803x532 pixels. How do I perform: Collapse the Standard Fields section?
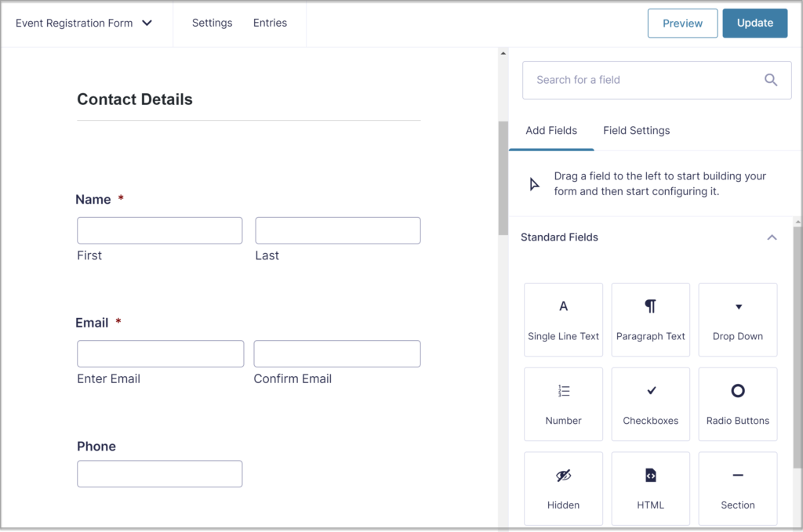(x=772, y=237)
